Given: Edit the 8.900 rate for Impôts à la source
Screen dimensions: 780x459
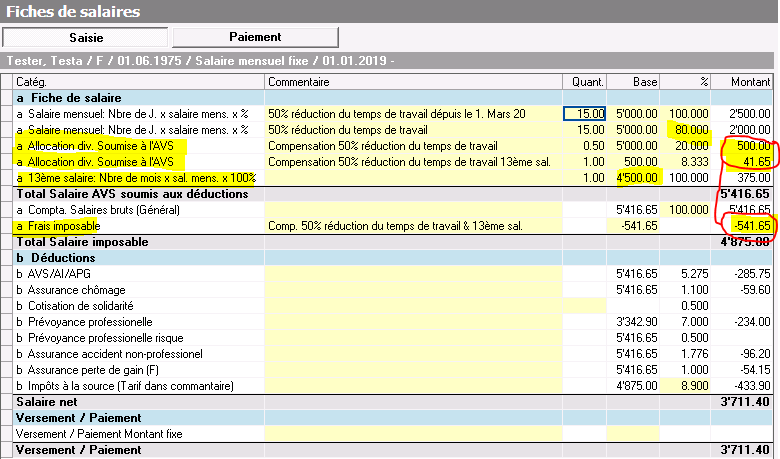Looking at the screenshot, I should pyautogui.click(x=688, y=386).
